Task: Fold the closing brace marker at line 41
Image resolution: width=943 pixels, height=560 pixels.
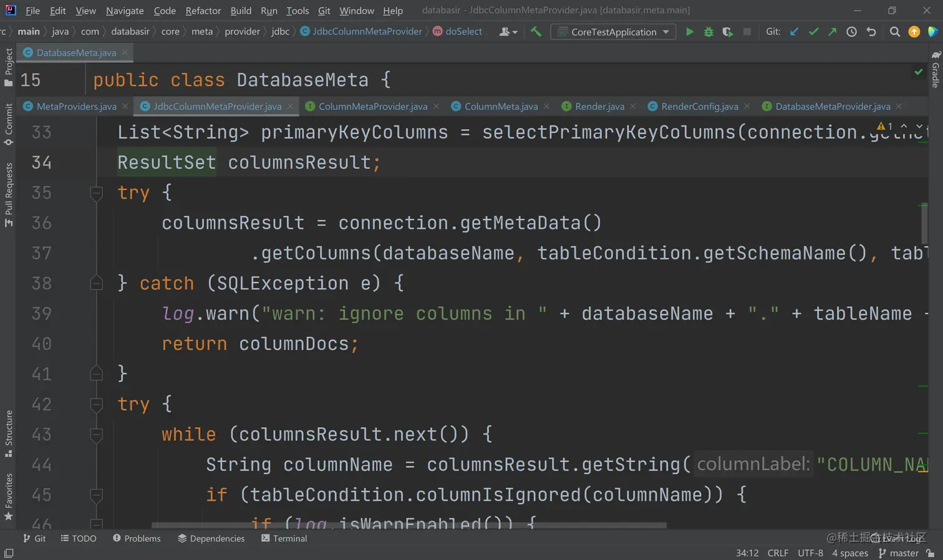Action: (x=96, y=374)
